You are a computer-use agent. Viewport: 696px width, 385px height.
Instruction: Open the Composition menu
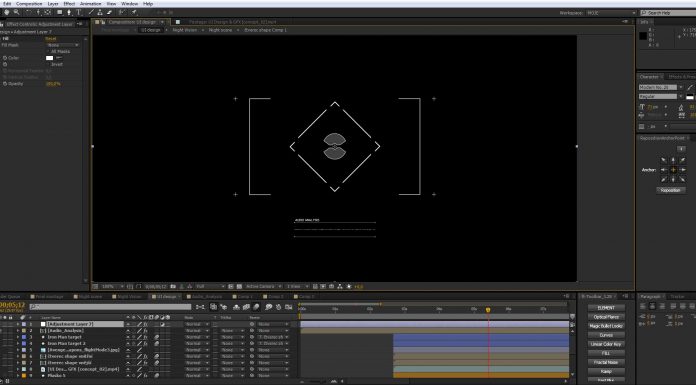(x=29, y=4)
